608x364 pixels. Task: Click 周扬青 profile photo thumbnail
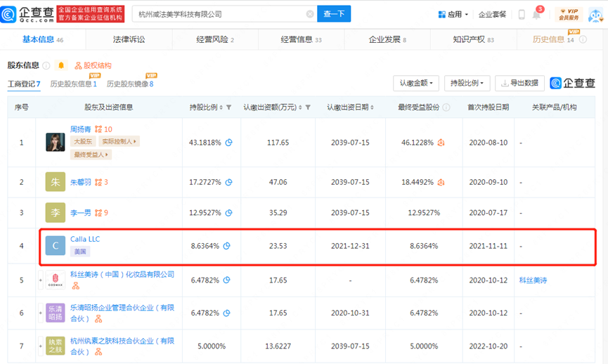coord(56,142)
